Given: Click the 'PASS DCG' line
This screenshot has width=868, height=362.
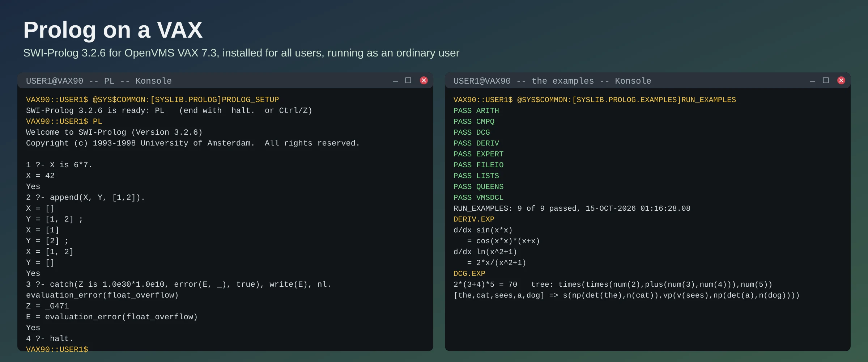Looking at the screenshot, I should (x=472, y=132).
